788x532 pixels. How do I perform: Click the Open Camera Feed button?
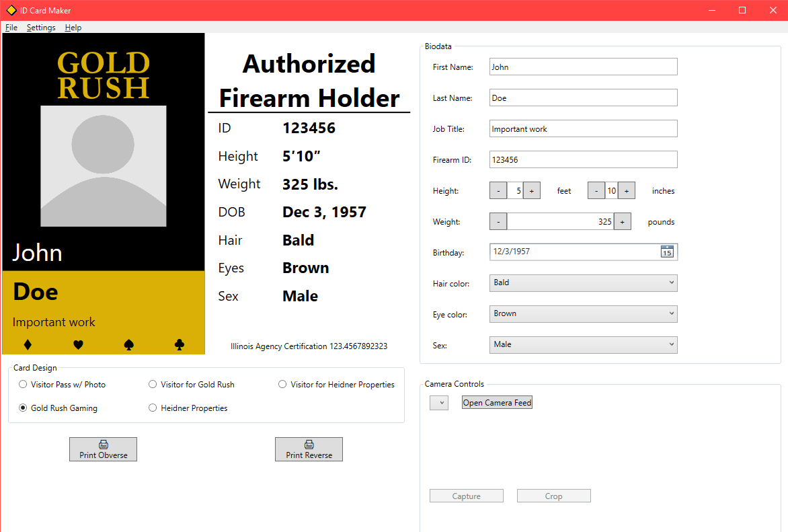pos(497,402)
